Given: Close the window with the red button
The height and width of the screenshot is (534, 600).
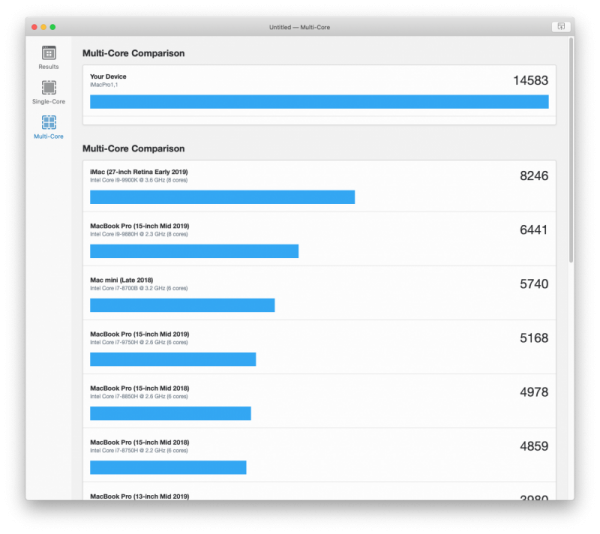Looking at the screenshot, I should point(34,27).
